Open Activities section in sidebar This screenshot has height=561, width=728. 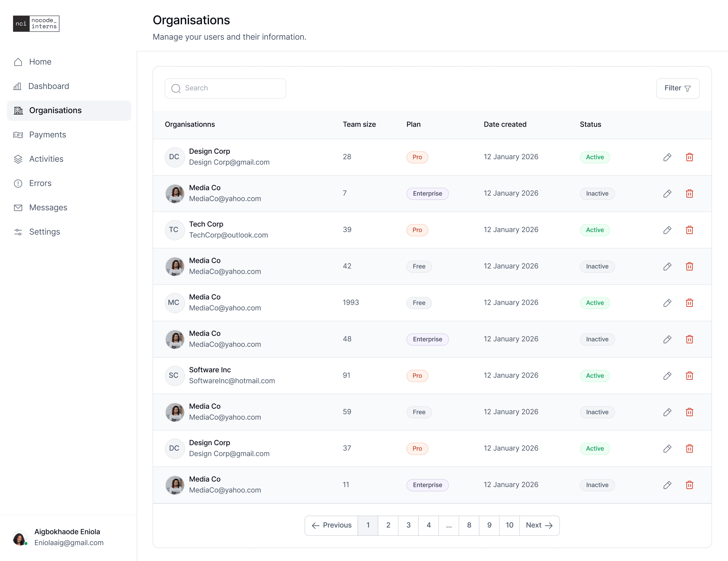point(46,159)
